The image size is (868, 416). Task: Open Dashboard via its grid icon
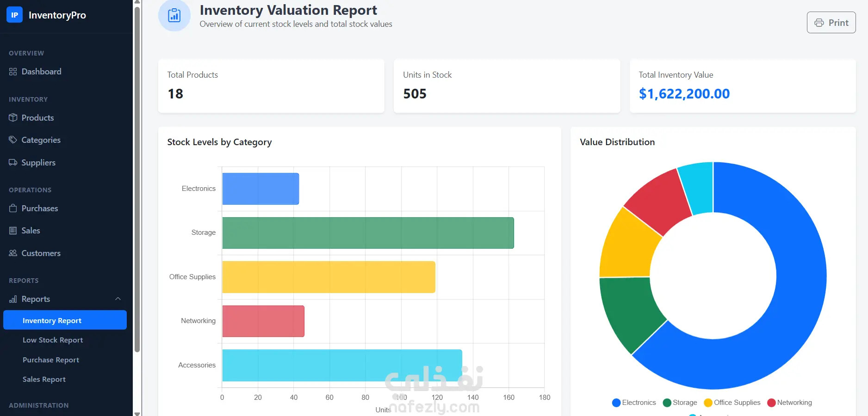[x=13, y=72]
